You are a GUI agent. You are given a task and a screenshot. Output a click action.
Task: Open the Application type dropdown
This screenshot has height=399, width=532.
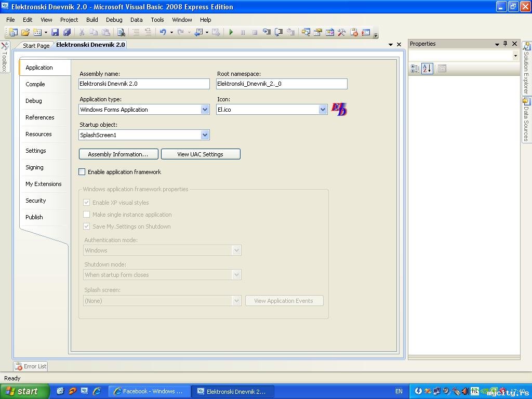point(205,110)
